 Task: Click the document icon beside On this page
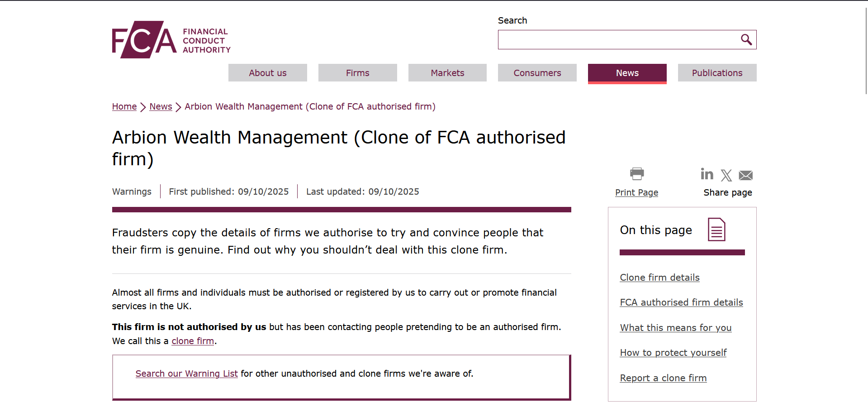click(716, 230)
